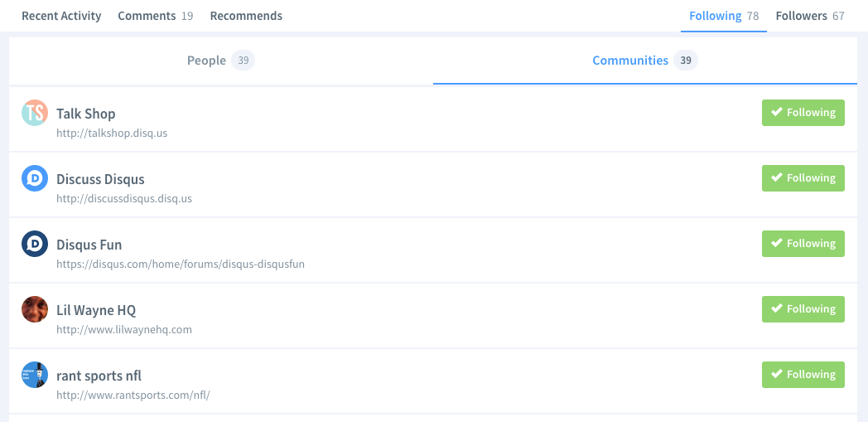Viewport: 868px width, 422px height.
Task: Open the talkshop.disq.us URL link
Action: [x=112, y=133]
